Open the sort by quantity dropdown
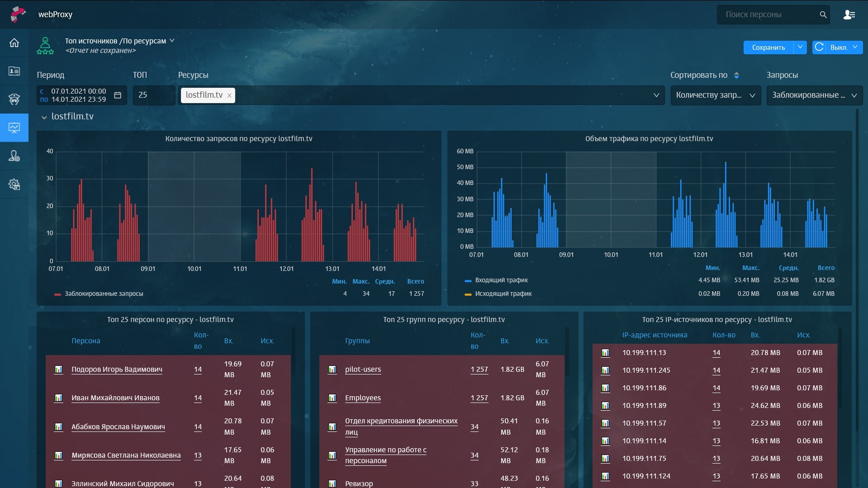The image size is (868, 488). click(x=715, y=95)
